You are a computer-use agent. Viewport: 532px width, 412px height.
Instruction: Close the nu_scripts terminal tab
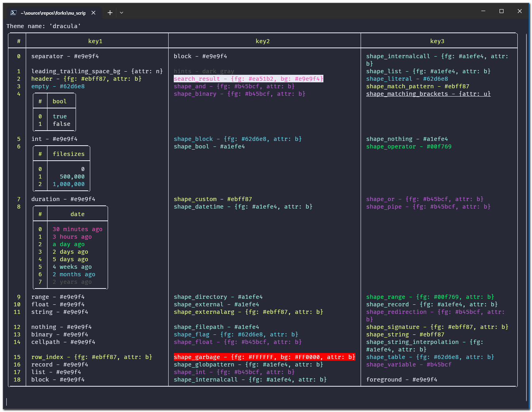[93, 13]
